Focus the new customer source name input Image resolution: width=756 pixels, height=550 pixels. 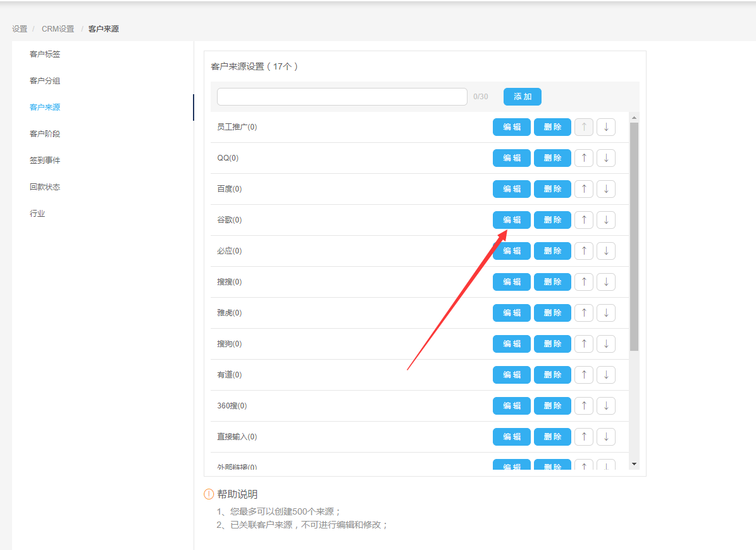point(342,97)
